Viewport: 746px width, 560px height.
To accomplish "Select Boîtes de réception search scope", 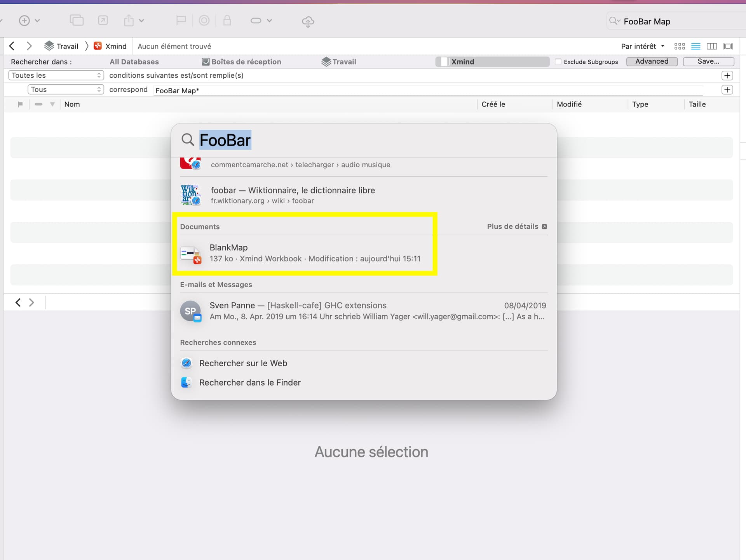I will (x=241, y=62).
